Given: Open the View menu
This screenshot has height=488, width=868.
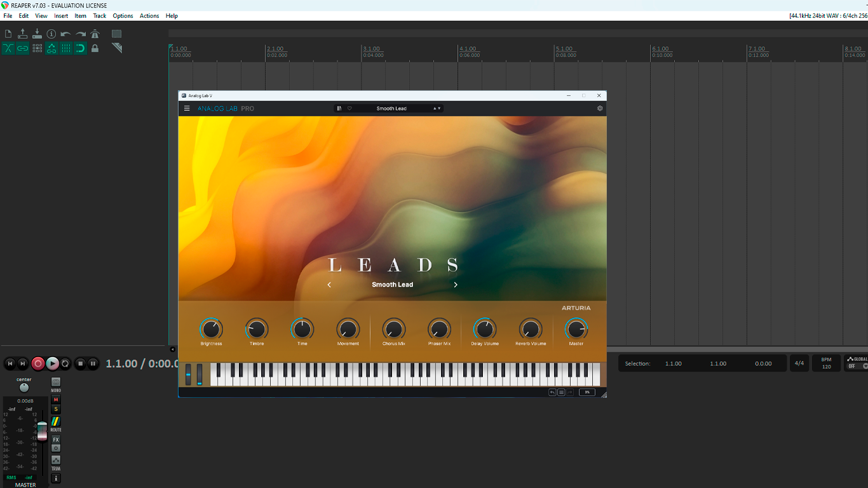Looking at the screenshot, I should tap(41, 16).
